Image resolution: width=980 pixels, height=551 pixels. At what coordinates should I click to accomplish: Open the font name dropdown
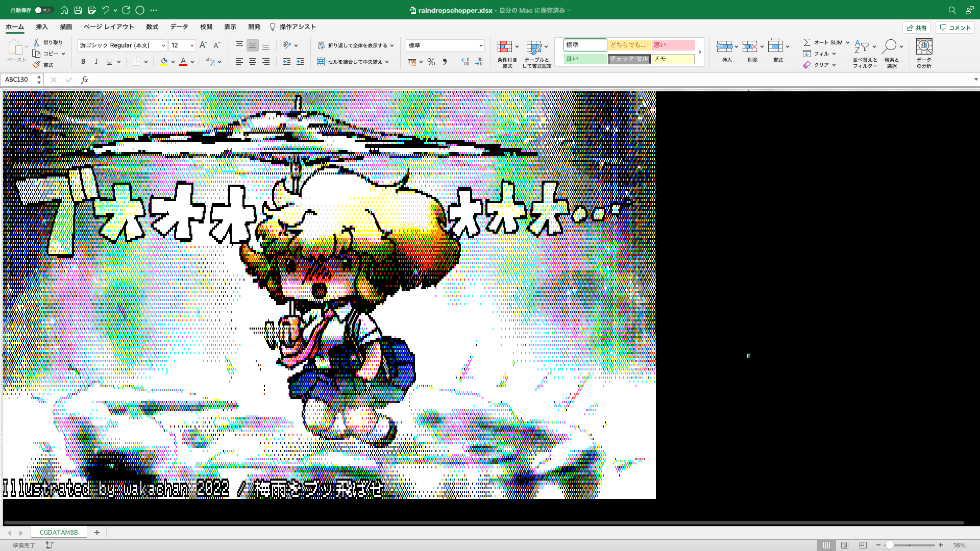pyautogui.click(x=163, y=45)
